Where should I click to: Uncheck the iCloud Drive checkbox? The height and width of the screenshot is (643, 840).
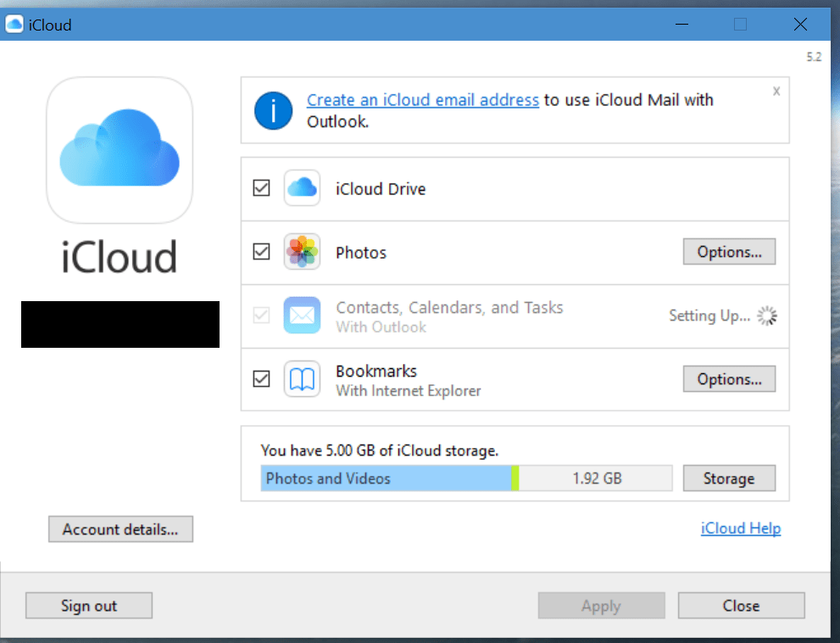click(261, 188)
